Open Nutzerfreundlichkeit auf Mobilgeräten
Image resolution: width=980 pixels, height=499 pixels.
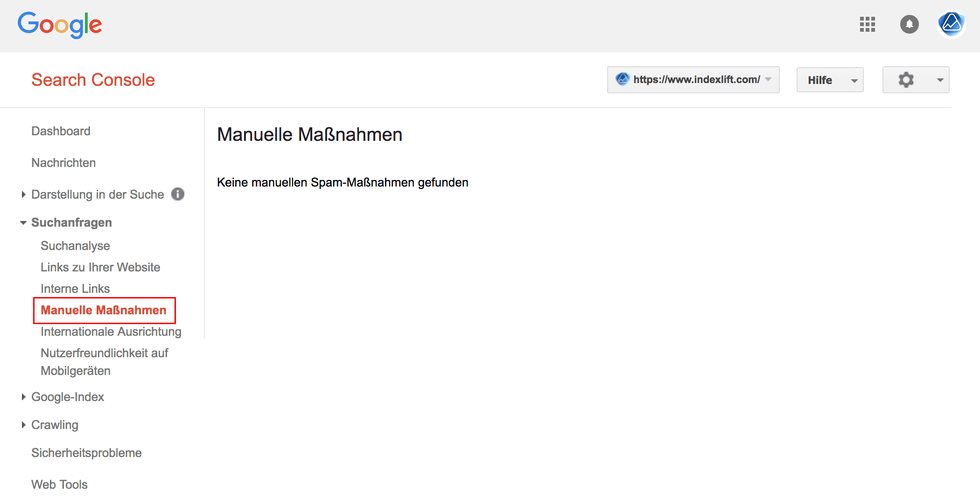coord(104,362)
